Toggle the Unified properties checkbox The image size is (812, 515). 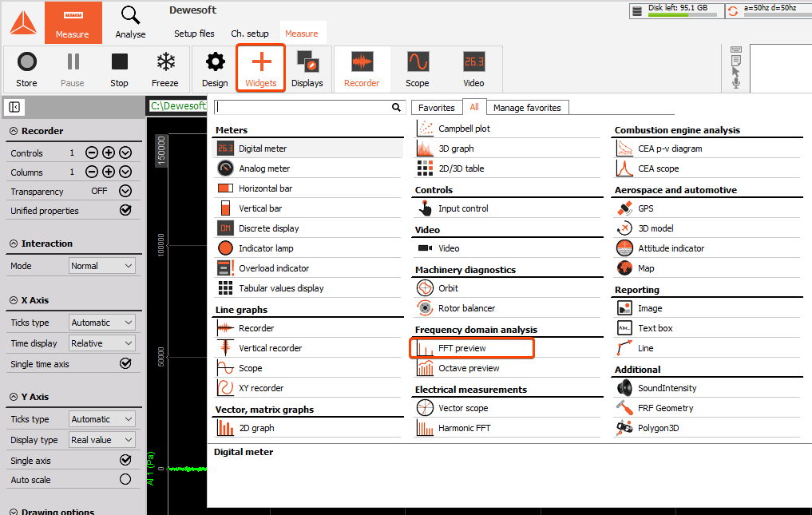[125, 210]
